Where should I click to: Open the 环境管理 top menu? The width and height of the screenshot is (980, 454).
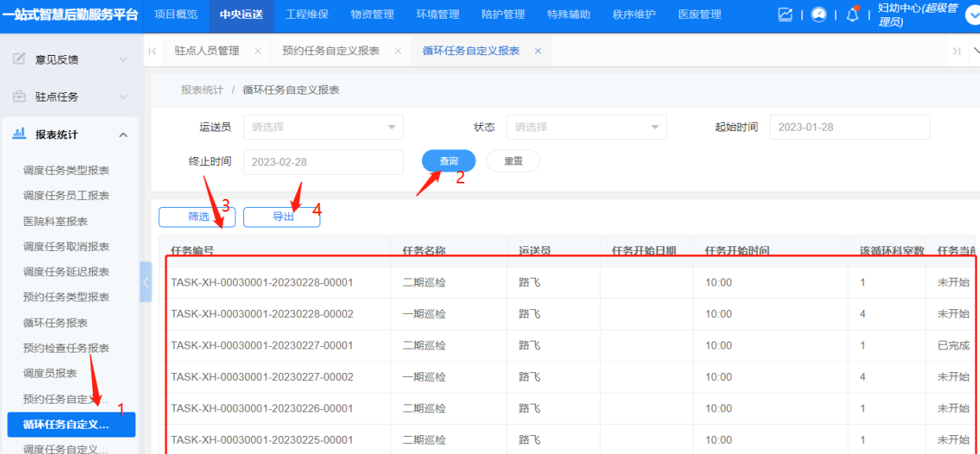tap(438, 14)
